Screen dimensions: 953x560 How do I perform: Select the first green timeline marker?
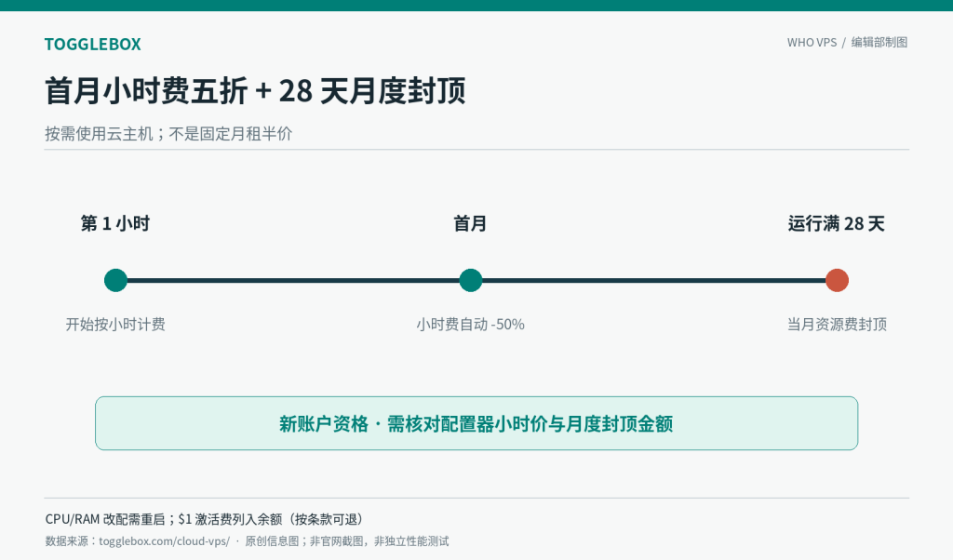[x=115, y=281]
